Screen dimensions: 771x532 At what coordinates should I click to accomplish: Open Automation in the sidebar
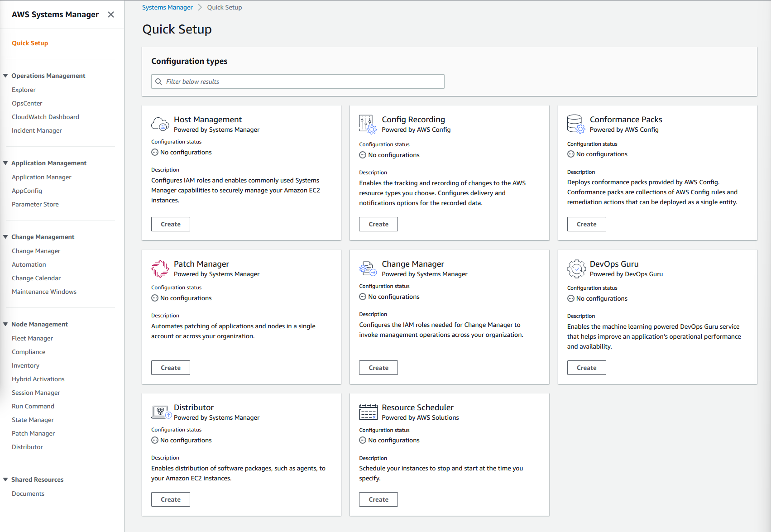point(29,264)
